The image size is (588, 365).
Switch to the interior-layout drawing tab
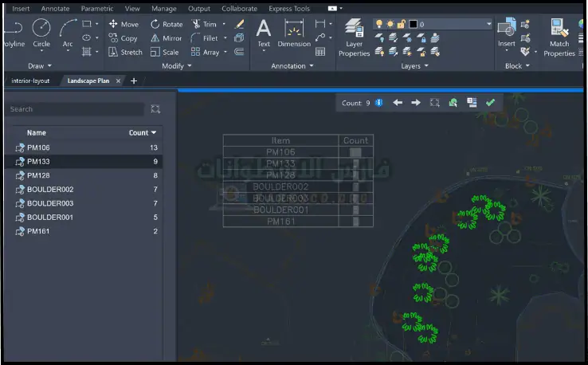click(30, 81)
